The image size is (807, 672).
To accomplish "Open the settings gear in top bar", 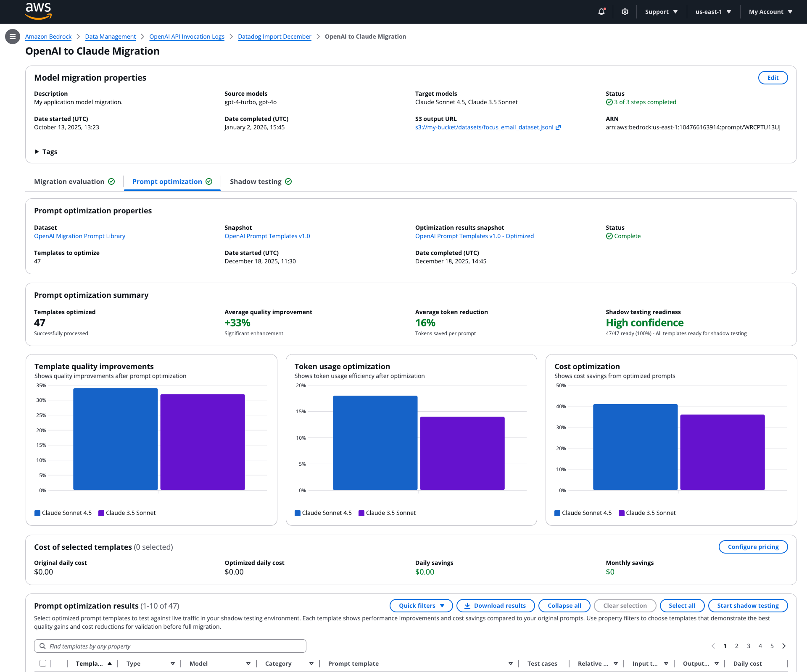I will [x=625, y=12].
